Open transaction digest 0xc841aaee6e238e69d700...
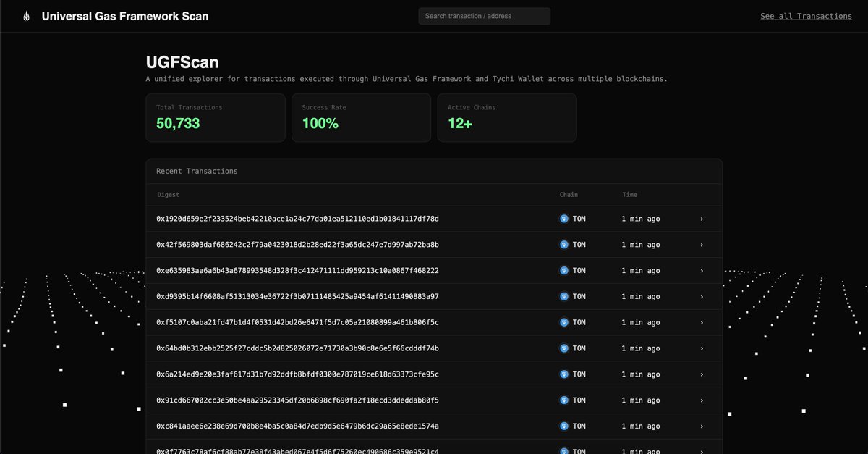The width and height of the screenshot is (868, 454). click(297, 426)
